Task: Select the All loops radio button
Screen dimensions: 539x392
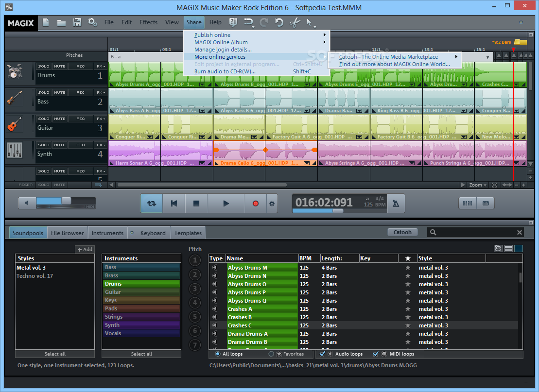Action: (x=218, y=354)
